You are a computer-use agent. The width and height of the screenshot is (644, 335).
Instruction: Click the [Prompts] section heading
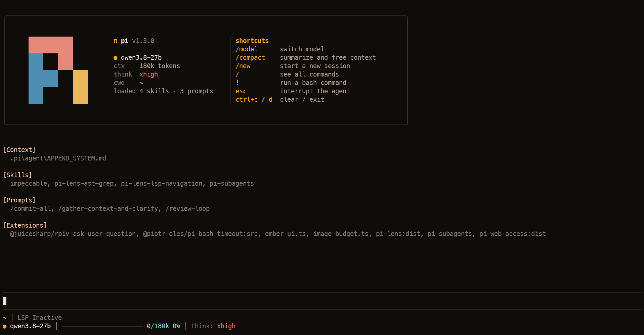pyautogui.click(x=19, y=200)
